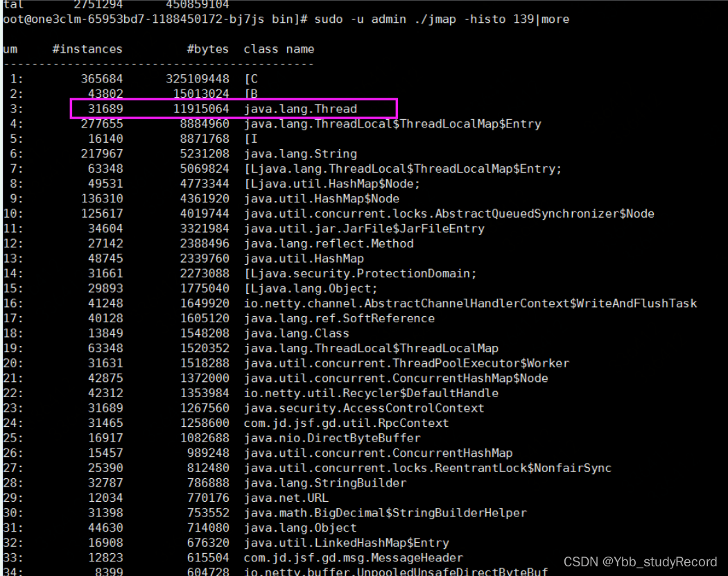Click java.lang.ref.SoftReference
The height and width of the screenshot is (576, 728).
tap(340, 318)
